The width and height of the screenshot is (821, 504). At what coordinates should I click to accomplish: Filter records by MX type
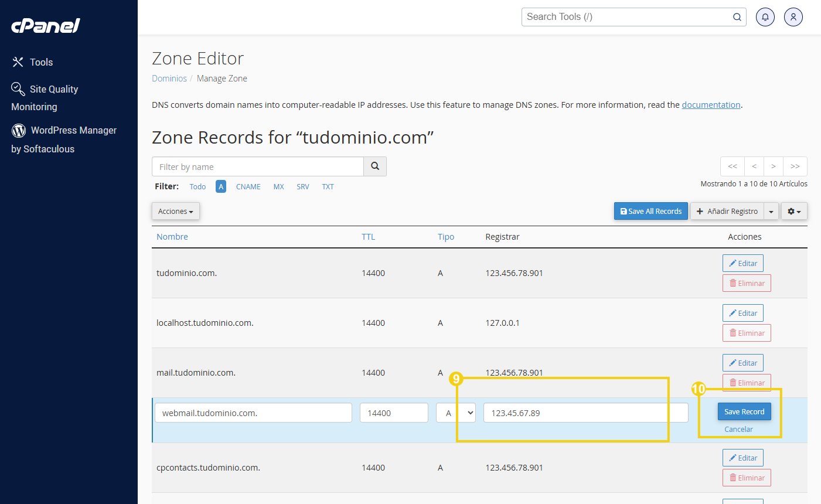click(x=278, y=186)
